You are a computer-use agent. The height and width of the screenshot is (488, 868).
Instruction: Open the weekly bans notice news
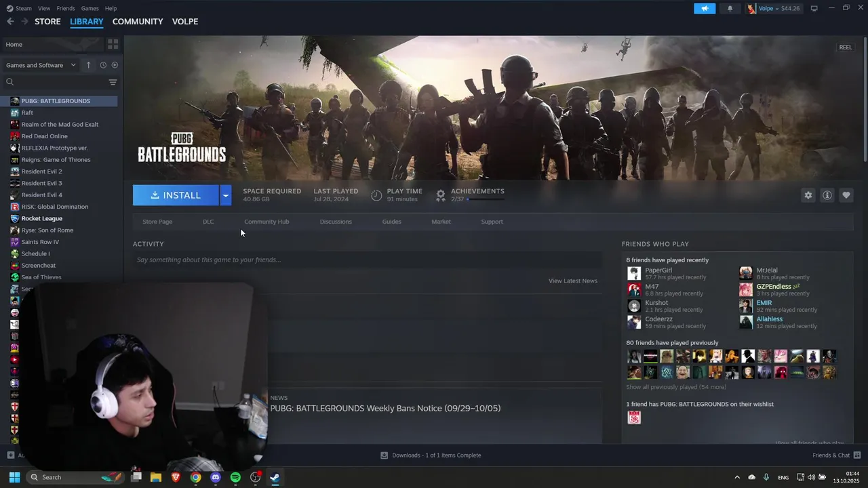pyautogui.click(x=385, y=408)
